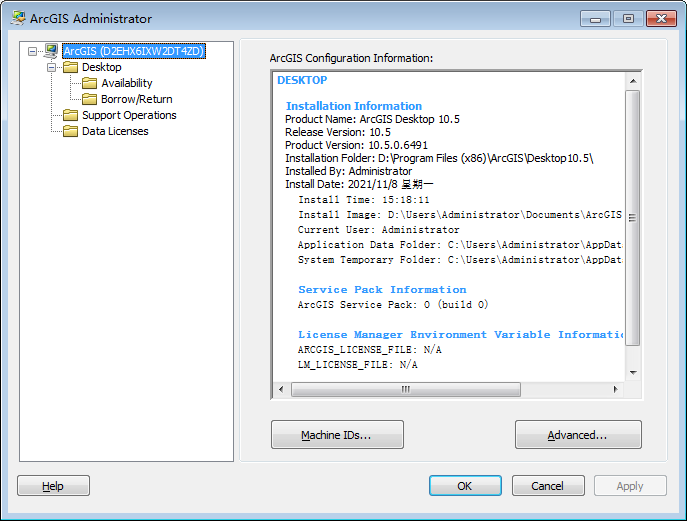This screenshot has height=521, width=687.
Task: Select the Desktop tree item
Action: tap(102, 67)
